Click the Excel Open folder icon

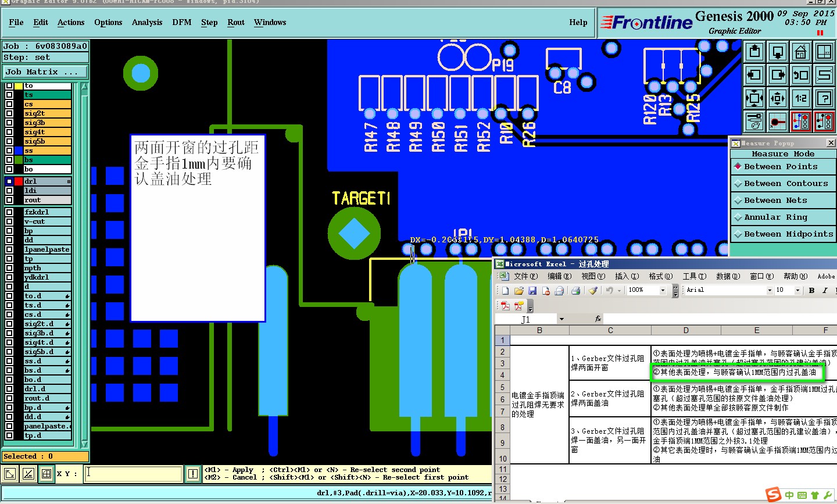[x=518, y=290]
